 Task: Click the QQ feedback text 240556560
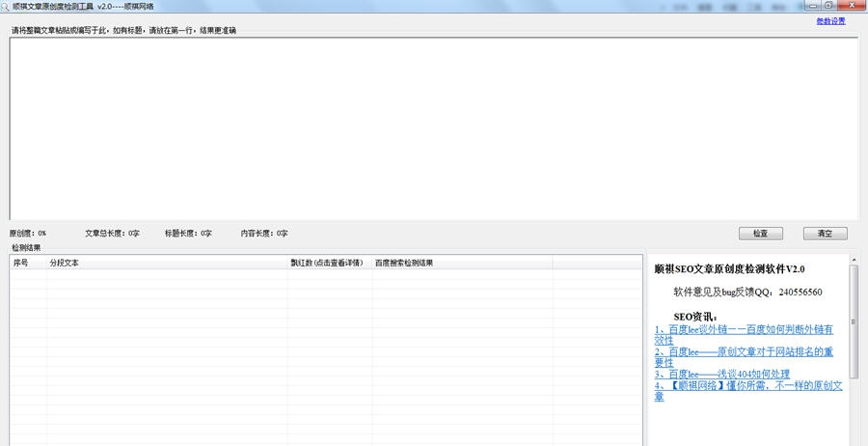(800, 292)
